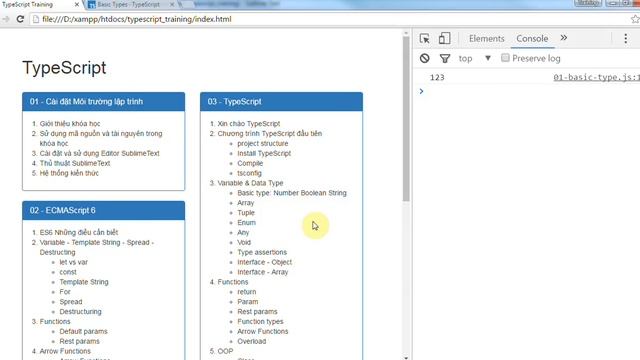Open Hệ thống kiến thức link
The width and height of the screenshot is (640, 360).
[69, 173]
